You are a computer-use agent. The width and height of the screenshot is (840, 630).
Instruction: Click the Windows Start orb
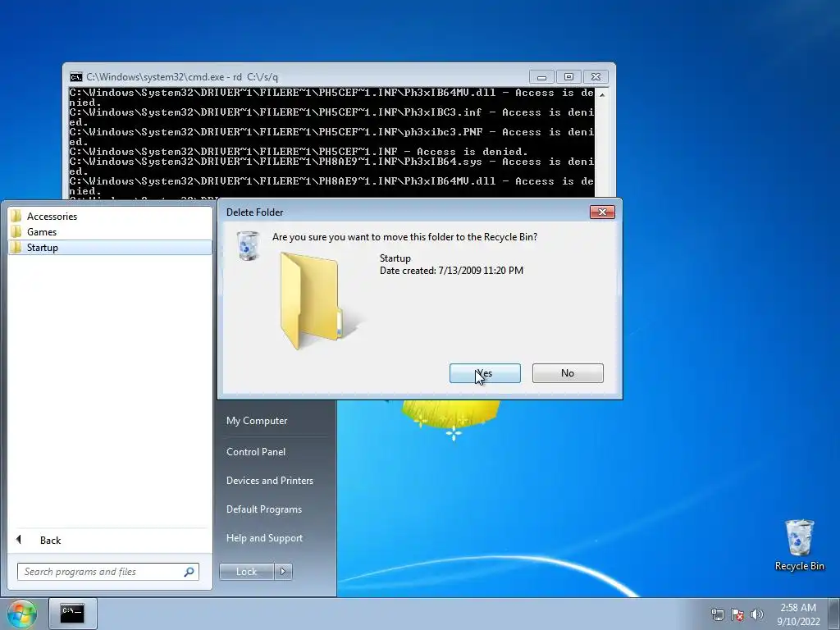tap(21, 614)
